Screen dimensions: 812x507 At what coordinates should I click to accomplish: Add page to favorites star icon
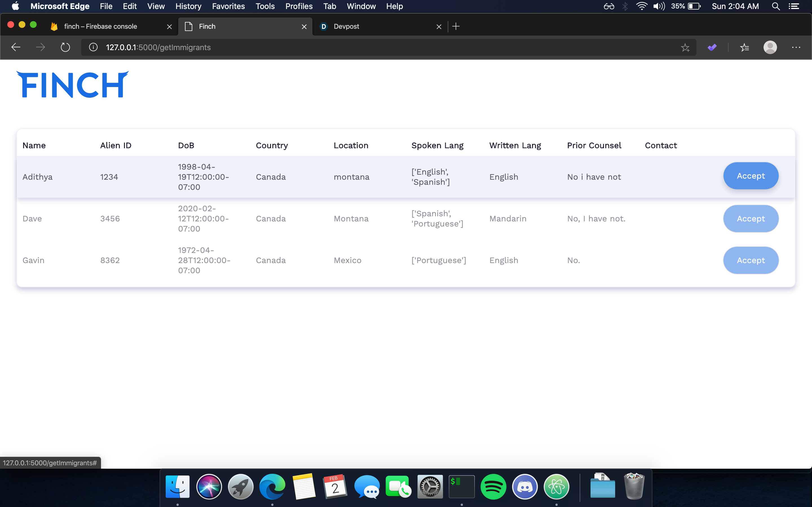pos(685,47)
